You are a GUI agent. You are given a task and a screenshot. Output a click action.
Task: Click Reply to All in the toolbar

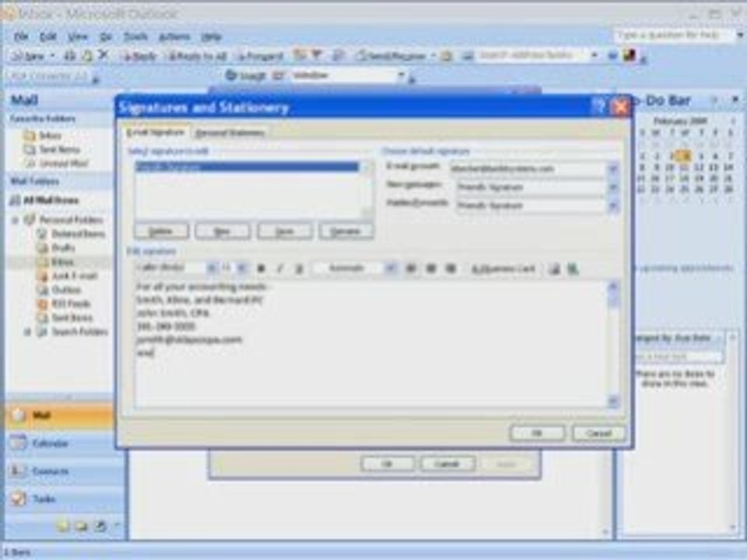[197, 56]
